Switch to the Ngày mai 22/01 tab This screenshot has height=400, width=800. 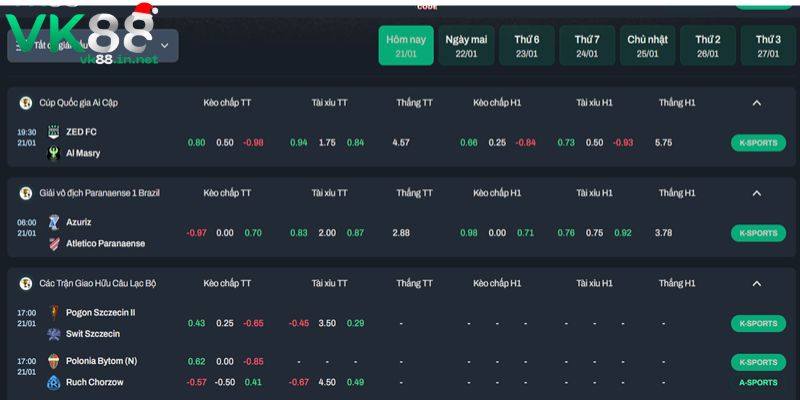click(465, 46)
